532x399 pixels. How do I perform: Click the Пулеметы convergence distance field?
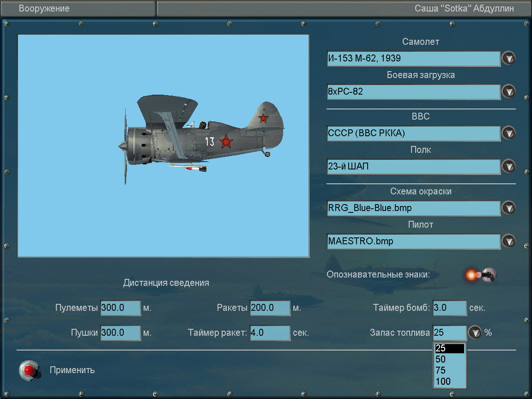click(120, 308)
